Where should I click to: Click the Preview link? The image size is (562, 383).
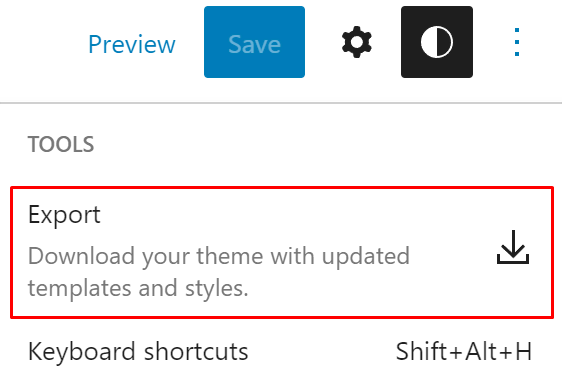(132, 44)
